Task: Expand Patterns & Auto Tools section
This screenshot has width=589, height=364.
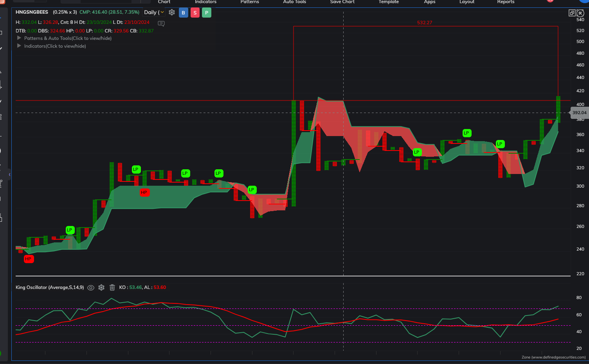Action: click(65, 38)
